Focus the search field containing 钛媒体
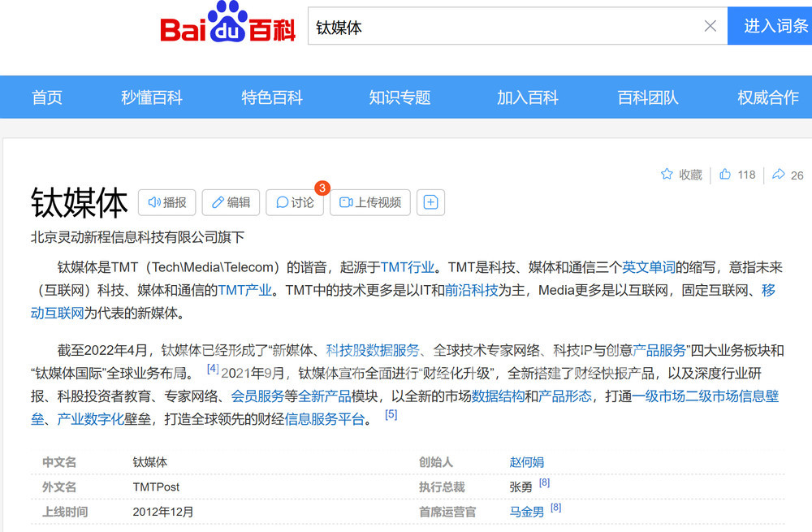The image size is (812, 532). click(x=503, y=27)
